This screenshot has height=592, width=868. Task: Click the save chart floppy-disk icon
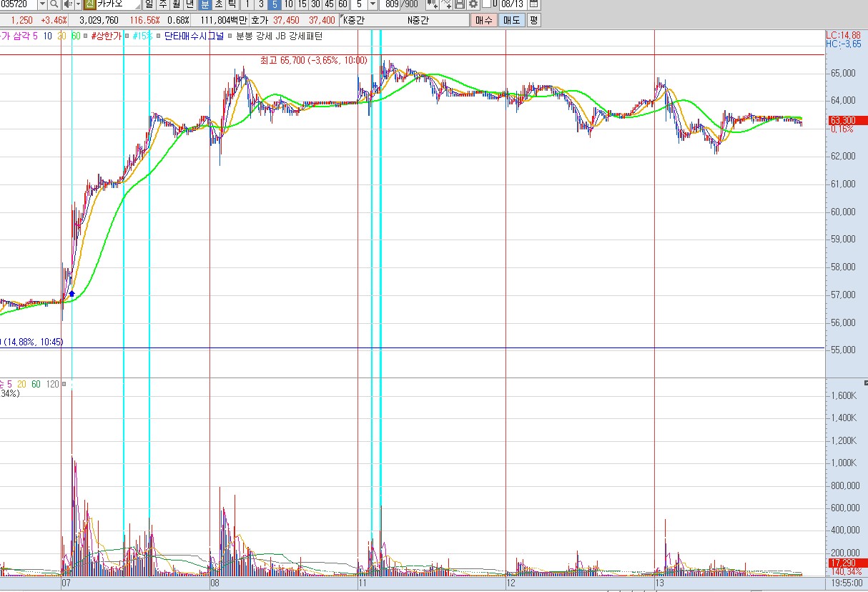tap(460, 4)
